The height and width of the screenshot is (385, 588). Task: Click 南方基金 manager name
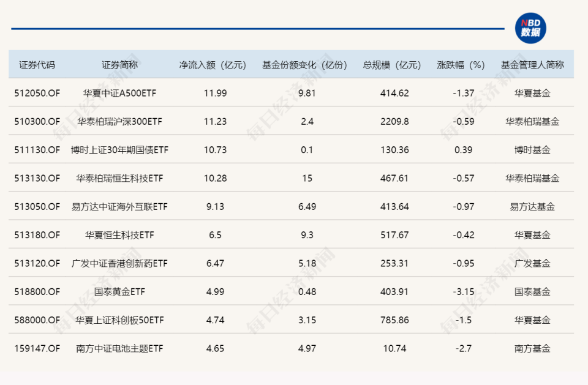point(532,348)
